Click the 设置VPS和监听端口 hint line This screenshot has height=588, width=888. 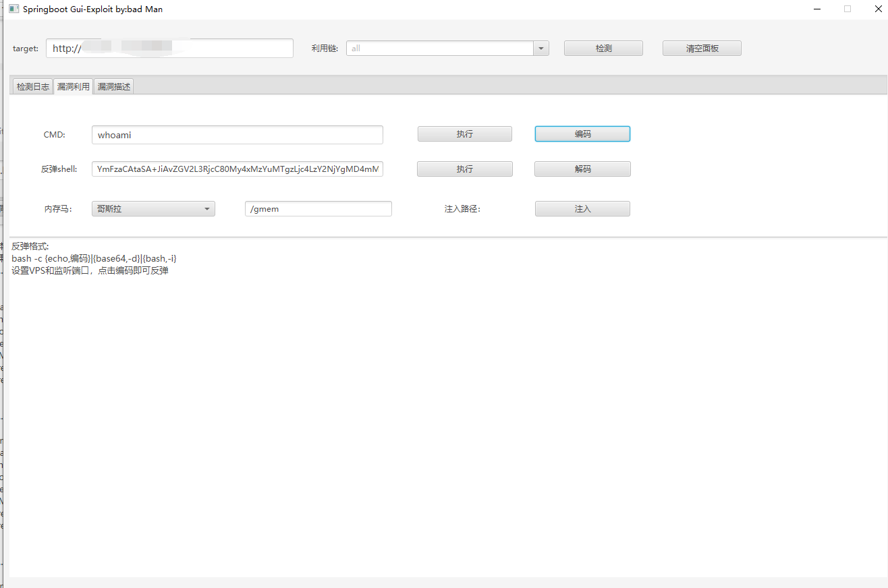pos(90,270)
